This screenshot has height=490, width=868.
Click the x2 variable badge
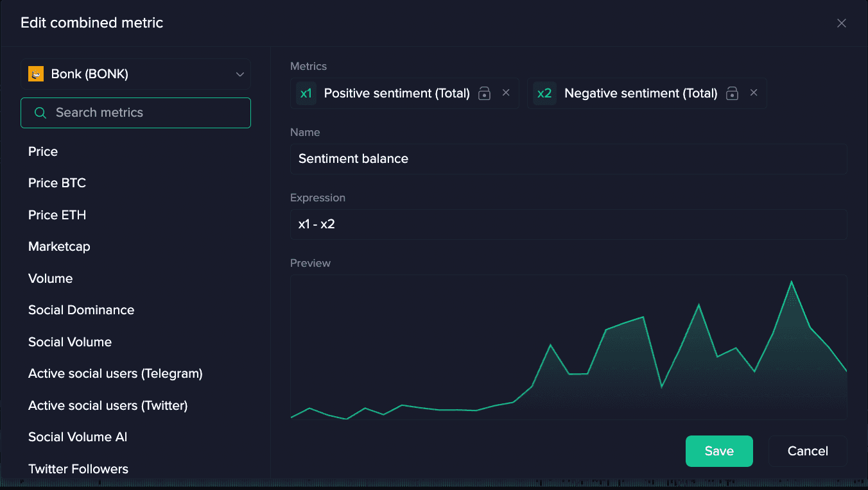pyautogui.click(x=544, y=94)
